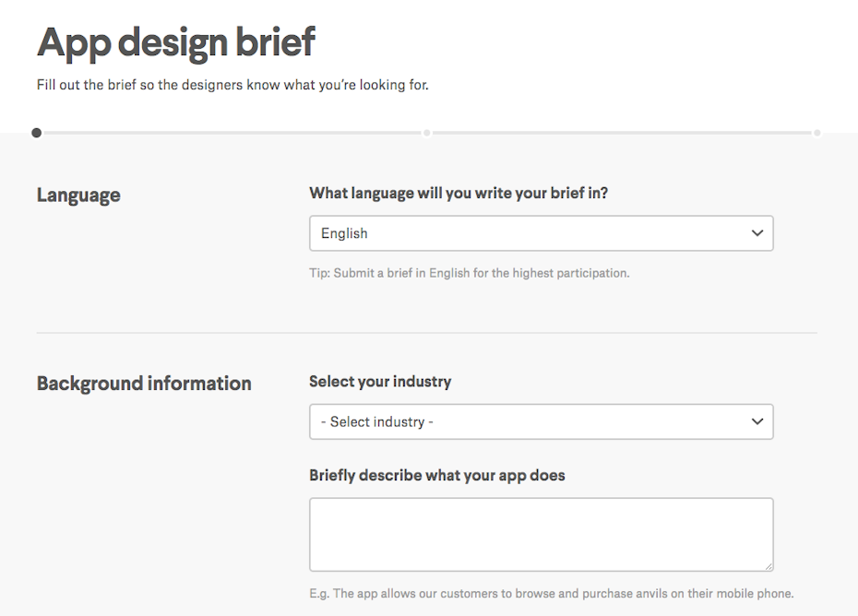Click the "What language will you write your brief in?" label
Screen dimensions: 858x616
(459, 193)
